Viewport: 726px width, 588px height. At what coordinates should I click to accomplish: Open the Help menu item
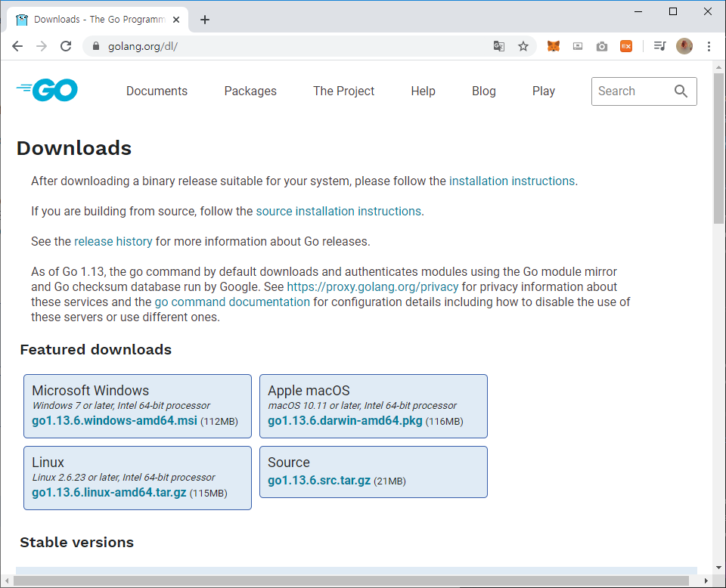[x=423, y=91]
